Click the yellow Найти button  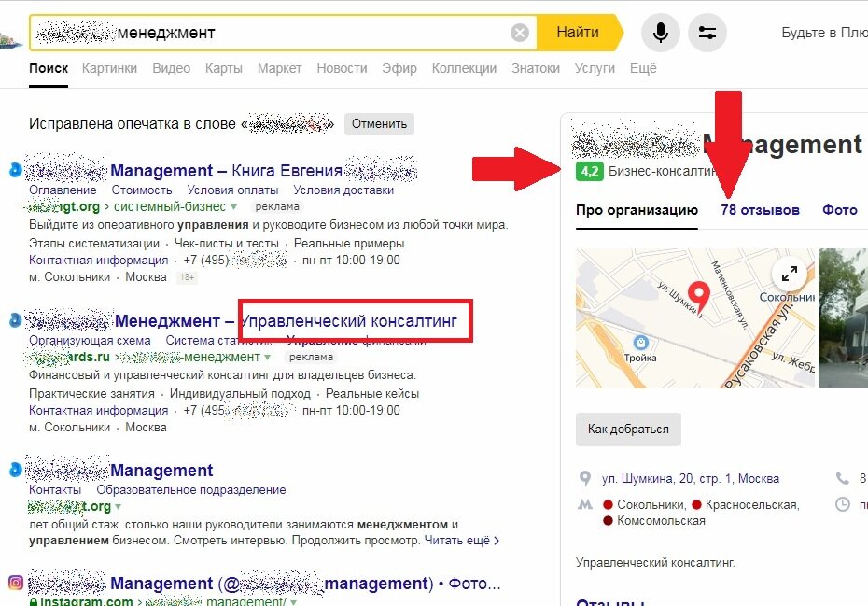578,33
